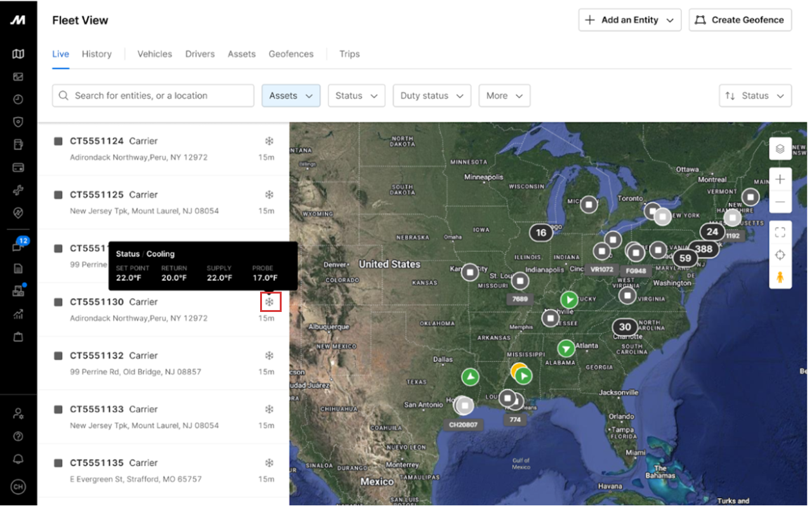Open help question mark icon
The height and width of the screenshot is (506, 812).
point(18,436)
